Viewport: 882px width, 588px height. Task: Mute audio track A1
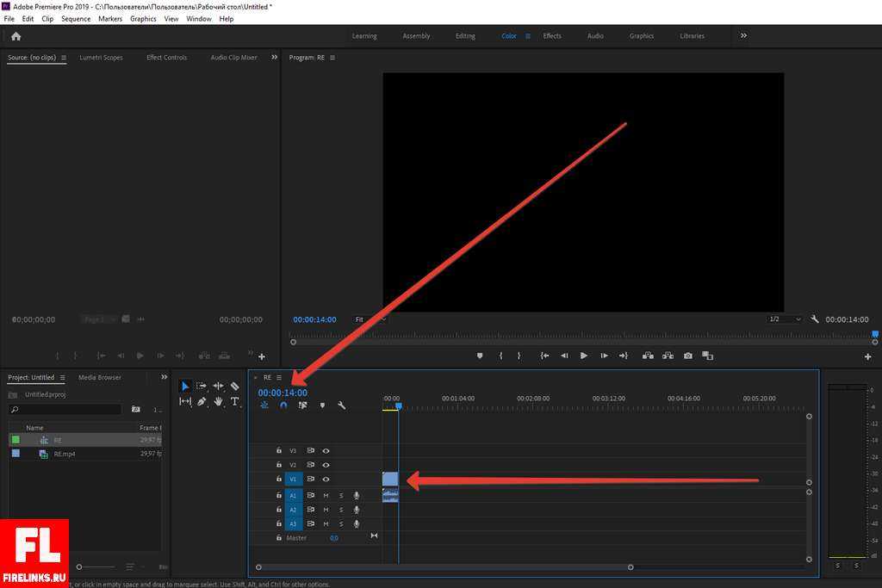[x=326, y=496]
